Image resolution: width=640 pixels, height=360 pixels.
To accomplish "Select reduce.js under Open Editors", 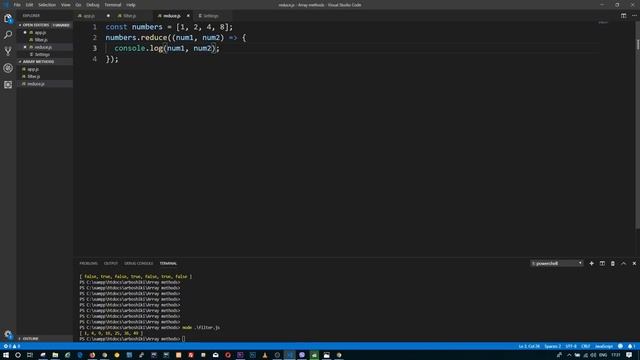I will [45, 47].
